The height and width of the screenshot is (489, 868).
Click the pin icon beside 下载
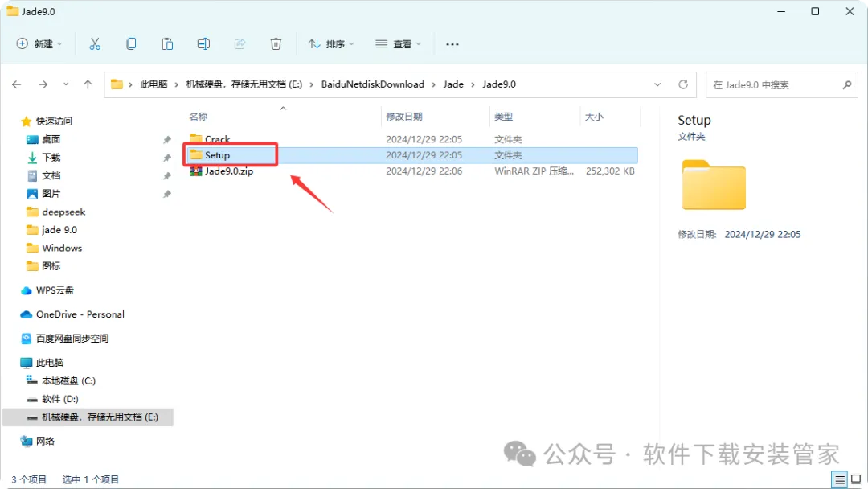166,158
